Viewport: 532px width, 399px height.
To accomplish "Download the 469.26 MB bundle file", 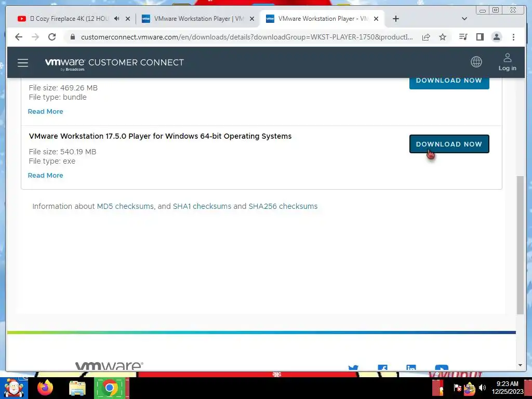I will click(x=449, y=83).
